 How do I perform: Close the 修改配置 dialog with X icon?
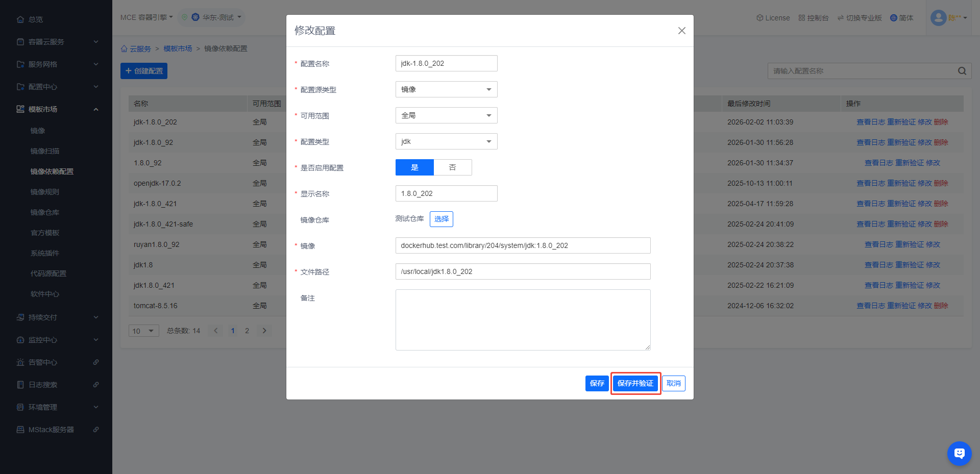click(x=681, y=31)
